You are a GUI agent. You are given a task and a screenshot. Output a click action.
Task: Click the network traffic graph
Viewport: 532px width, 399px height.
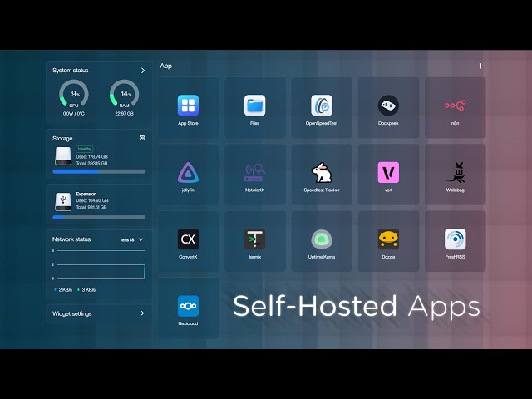[x=99, y=265]
